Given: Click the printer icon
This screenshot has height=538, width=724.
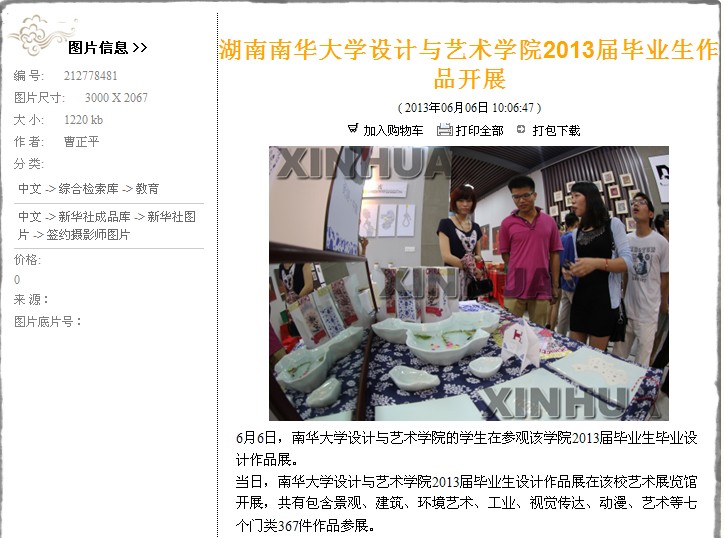Looking at the screenshot, I should pyautogui.click(x=444, y=130).
